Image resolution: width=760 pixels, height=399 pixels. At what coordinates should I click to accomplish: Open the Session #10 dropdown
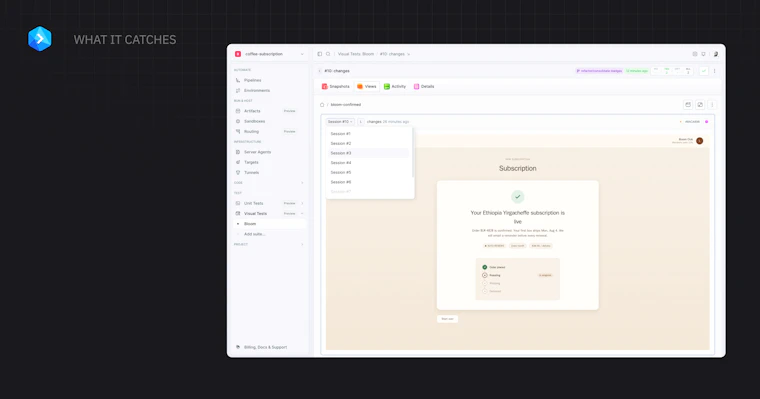coord(340,122)
